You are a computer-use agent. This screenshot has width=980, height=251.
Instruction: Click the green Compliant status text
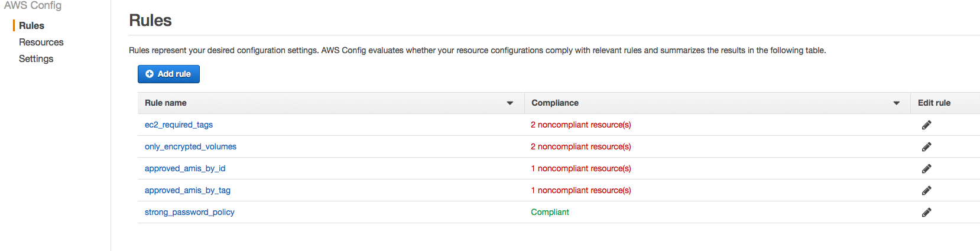click(x=550, y=212)
